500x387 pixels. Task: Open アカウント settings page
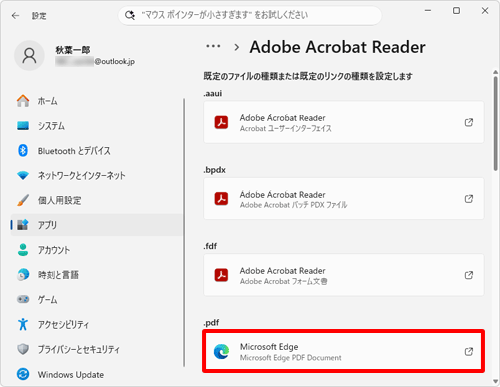(x=97, y=250)
